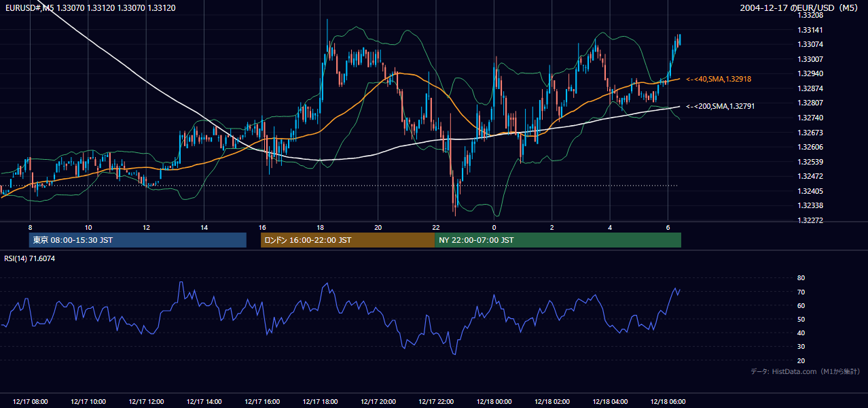Click hour tick 16 under the price chart
The height and width of the screenshot is (408, 868).
262,227
